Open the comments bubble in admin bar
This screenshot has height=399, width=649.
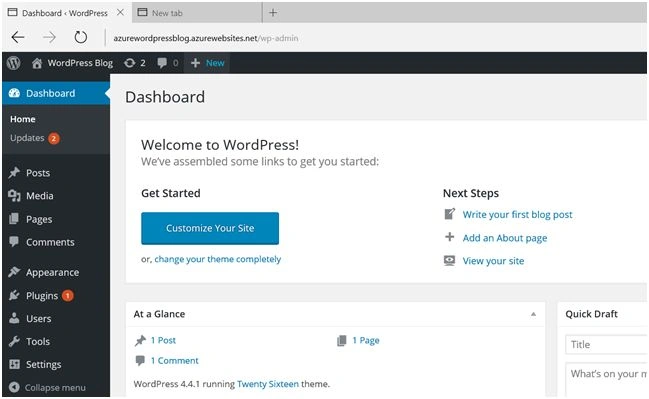pos(168,63)
